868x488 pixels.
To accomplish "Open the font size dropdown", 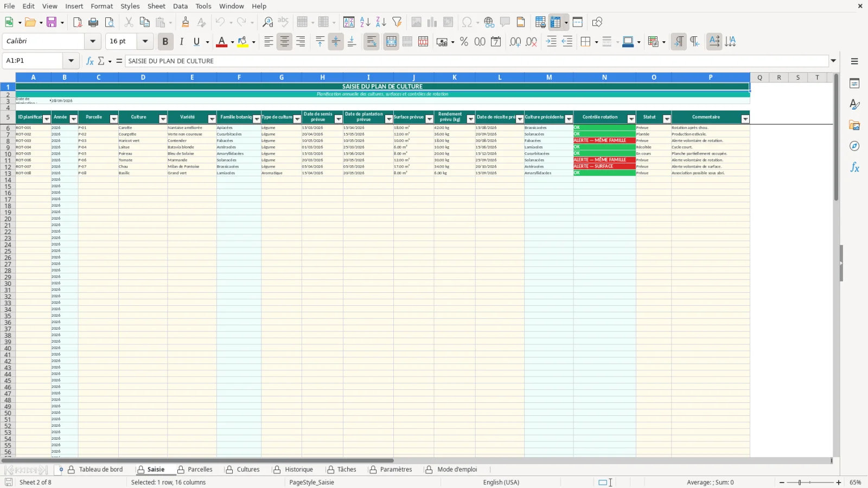I will 145,41.
